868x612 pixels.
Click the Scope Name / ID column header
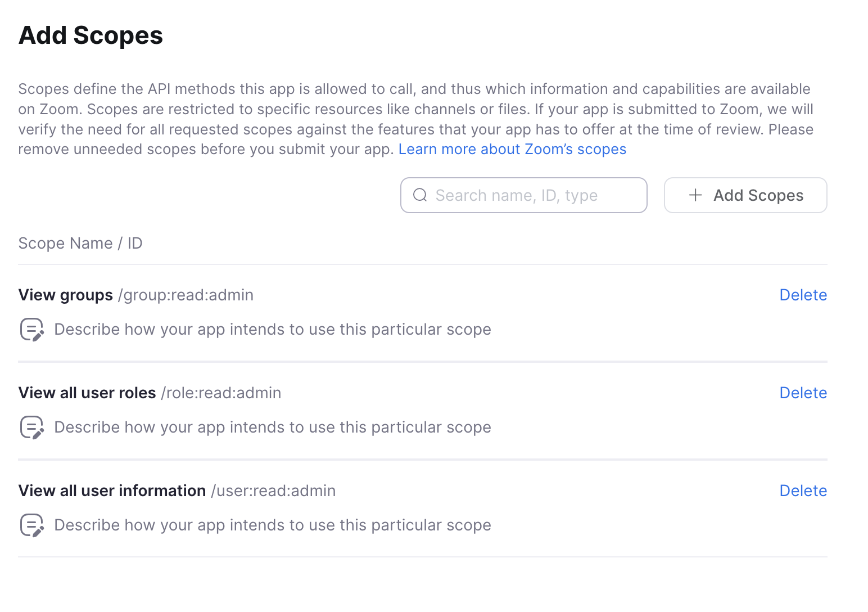coord(80,244)
